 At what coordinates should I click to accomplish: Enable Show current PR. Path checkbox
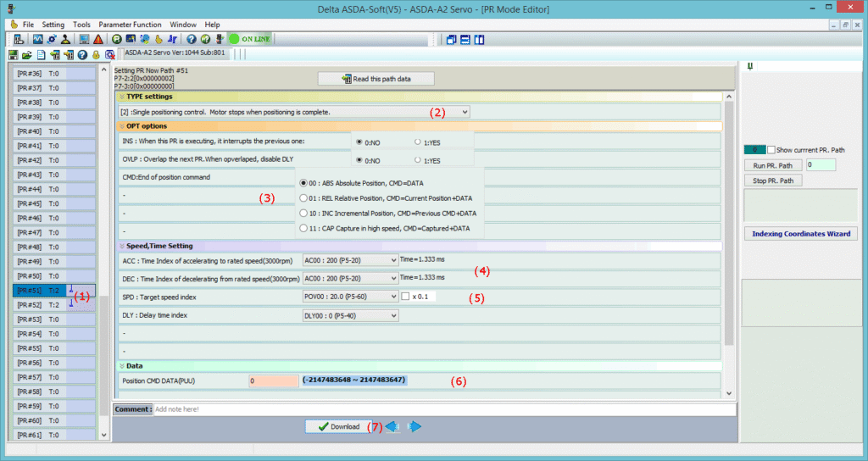pyautogui.click(x=771, y=150)
